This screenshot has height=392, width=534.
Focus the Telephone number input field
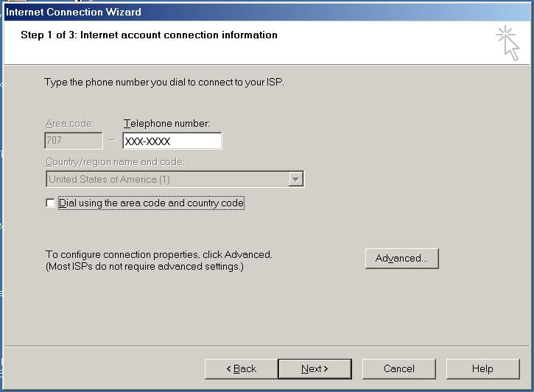172,141
